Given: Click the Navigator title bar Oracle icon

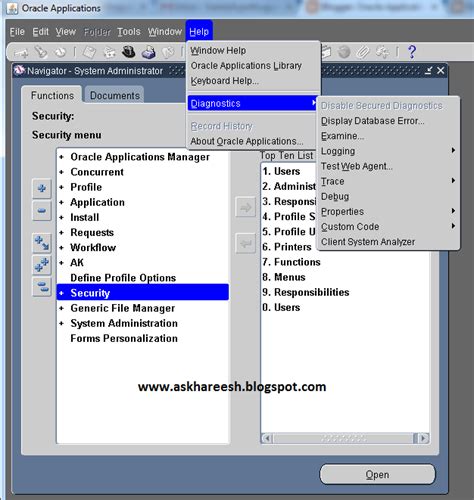Looking at the screenshot, I should pyautogui.click(x=19, y=70).
